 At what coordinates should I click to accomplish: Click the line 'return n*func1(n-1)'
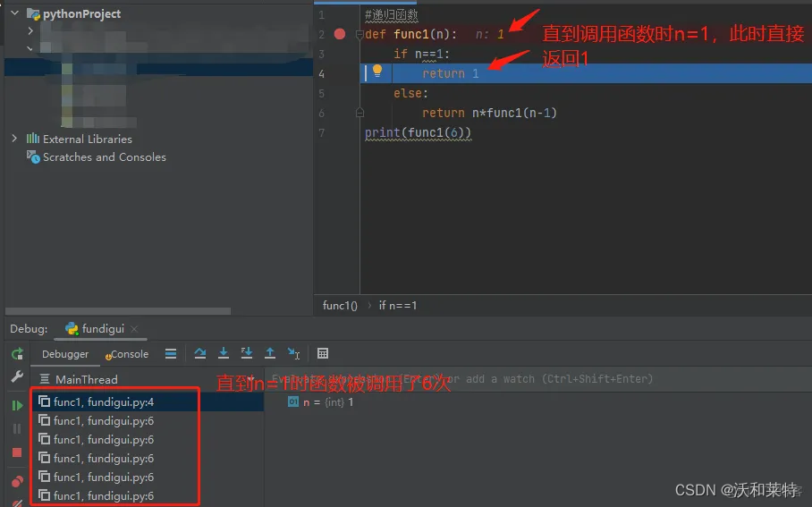click(489, 113)
